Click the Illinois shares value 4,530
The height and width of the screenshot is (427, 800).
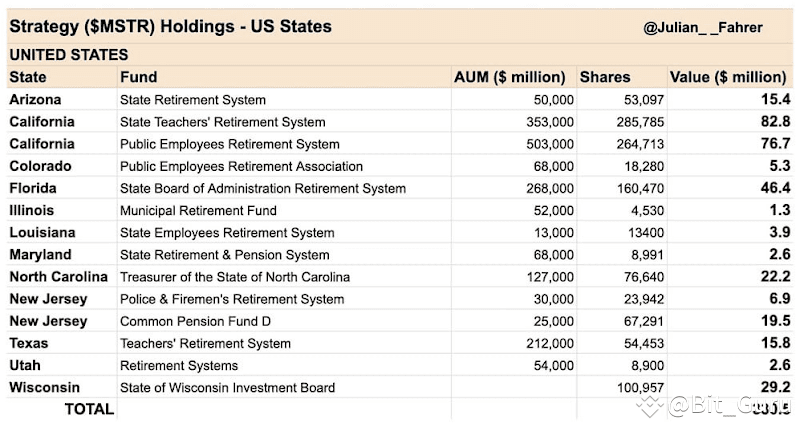645,210
